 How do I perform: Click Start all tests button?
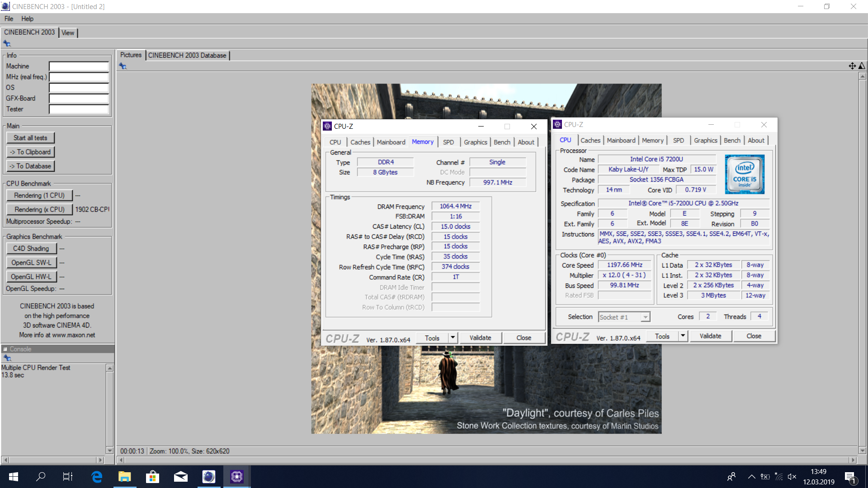click(x=30, y=138)
